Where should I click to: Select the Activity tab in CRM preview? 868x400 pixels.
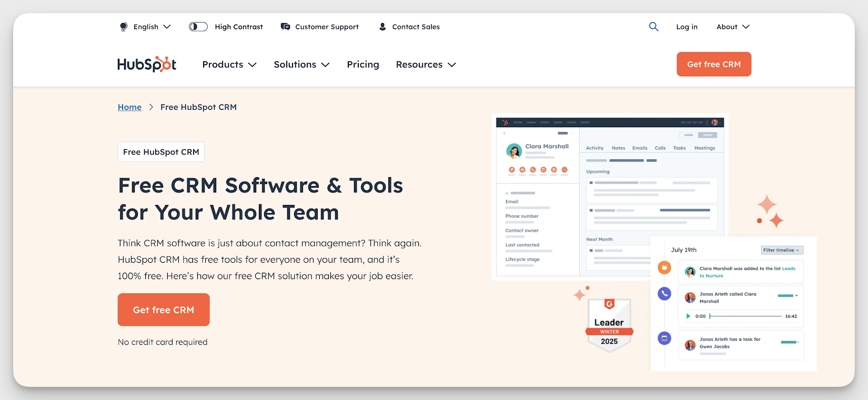[x=595, y=148]
